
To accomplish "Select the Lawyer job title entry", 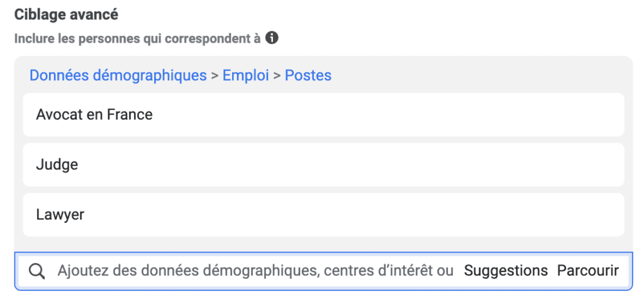I will coord(60,215).
